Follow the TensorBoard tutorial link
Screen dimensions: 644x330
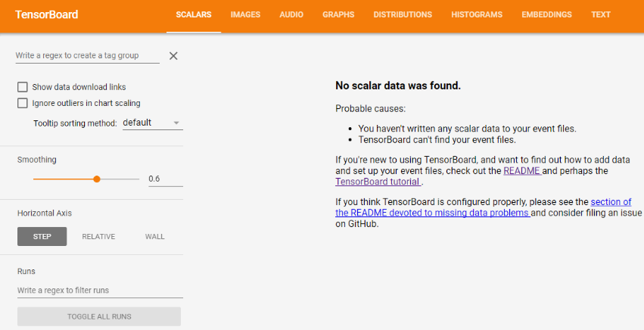[378, 182]
